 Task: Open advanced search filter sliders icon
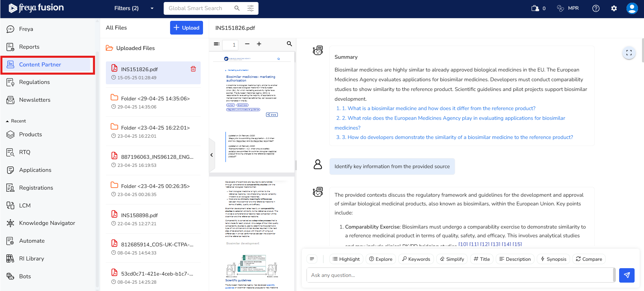pyautogui.click(x=250, y=8)
